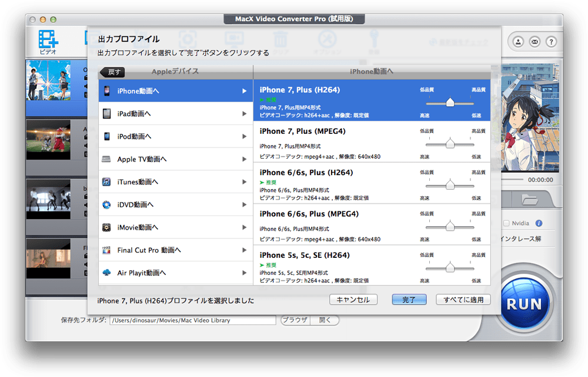The height and width of the screenshot is (377, 588).
Task: Click the Final Cut Pro clapperboard icon
Action: 106,250
